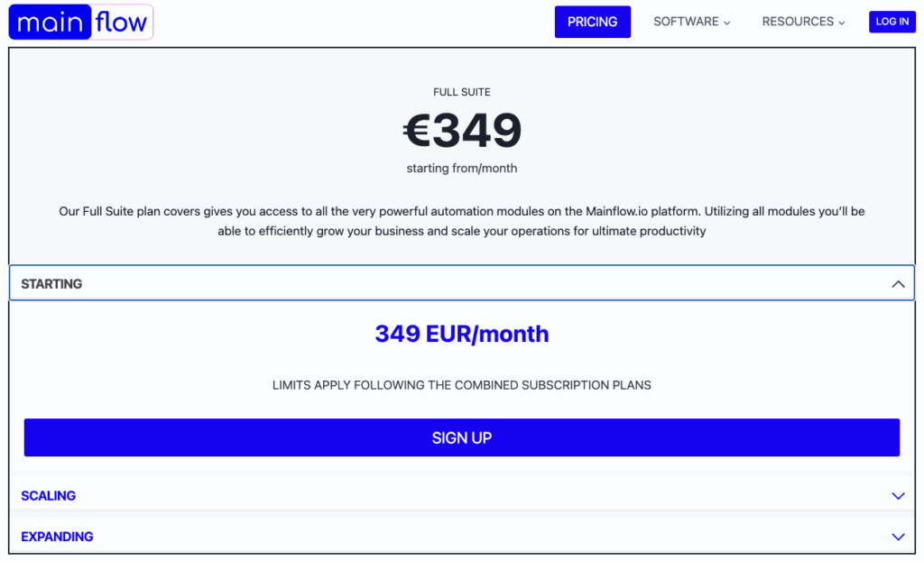
Task: Click the Mainflow logo in the header
Action: point(80,22)
